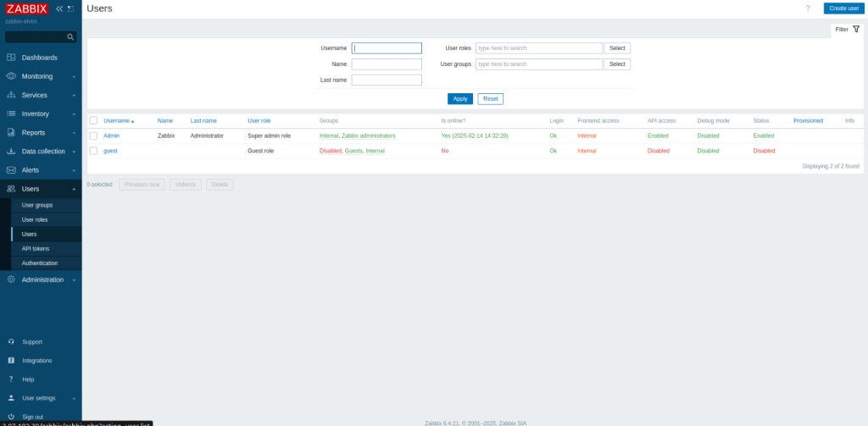Open the guest username link
Screen dimensions: 868x426
click(x=110, y=151)
